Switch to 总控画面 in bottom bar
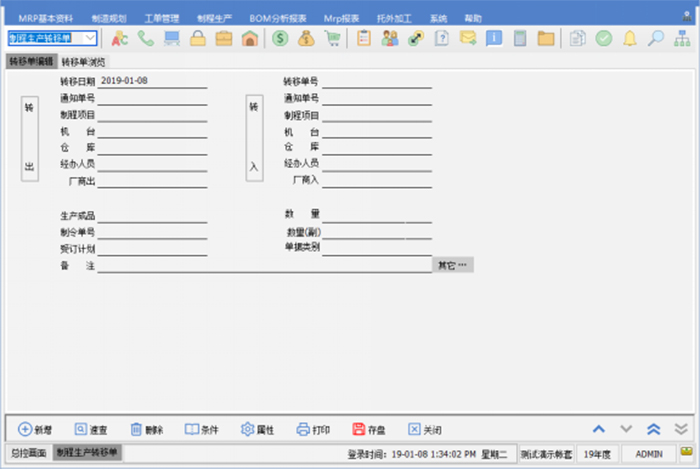This screenshot has width=700, height=470. 26,453
